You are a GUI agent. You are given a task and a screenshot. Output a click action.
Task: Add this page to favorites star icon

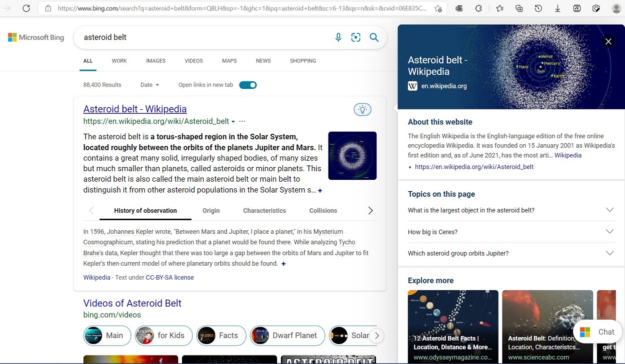[438, 8]
